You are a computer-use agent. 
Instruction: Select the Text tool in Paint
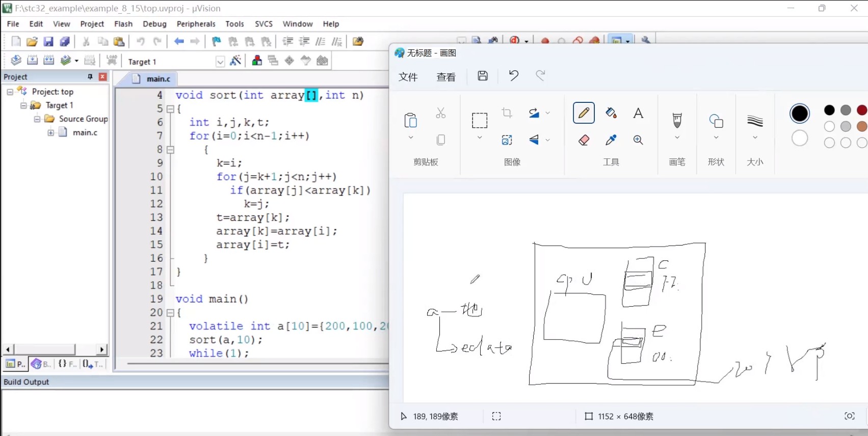[x=638, y=113]
